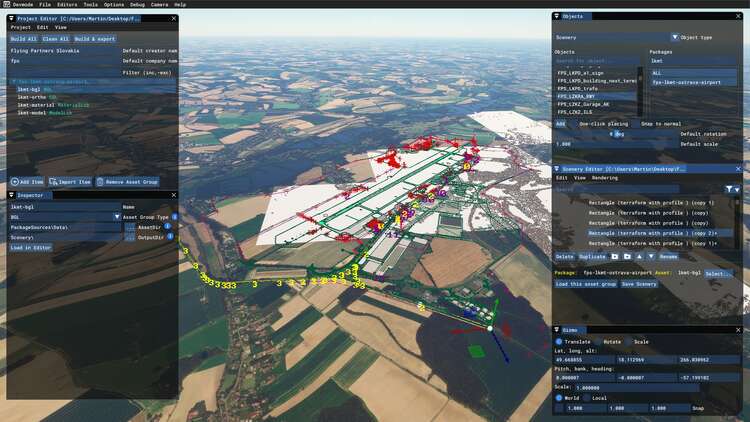750x422 pixels.
Task: Open the Devmode menu
Action: 23,4
